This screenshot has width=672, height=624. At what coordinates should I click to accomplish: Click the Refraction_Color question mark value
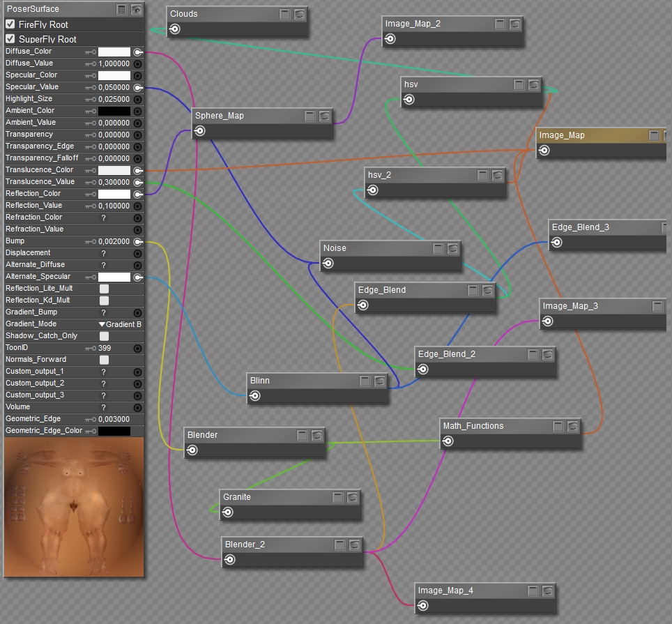tap(103, 218)
